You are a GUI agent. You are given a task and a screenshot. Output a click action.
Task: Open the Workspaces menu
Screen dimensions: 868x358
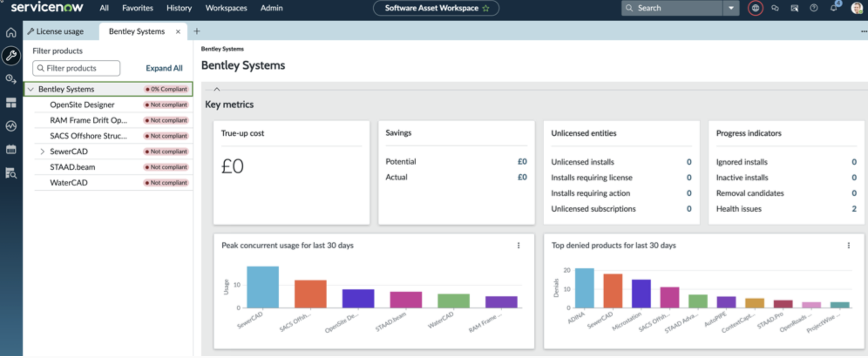[226, 8]
